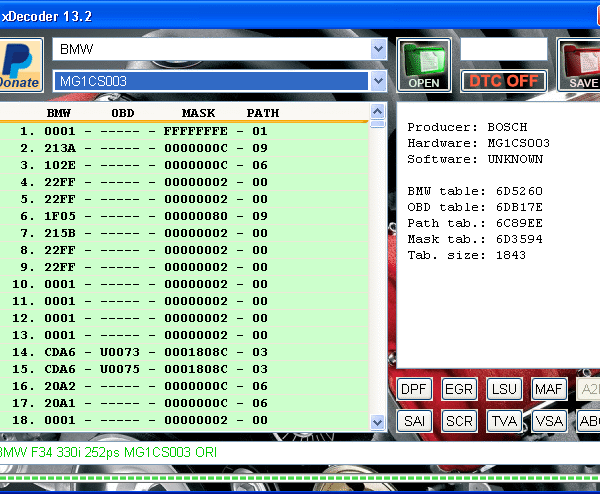This screenshot has height=494, width=600.
Task: Click the Producer: BOSCH info line
Action: [467, 127]
